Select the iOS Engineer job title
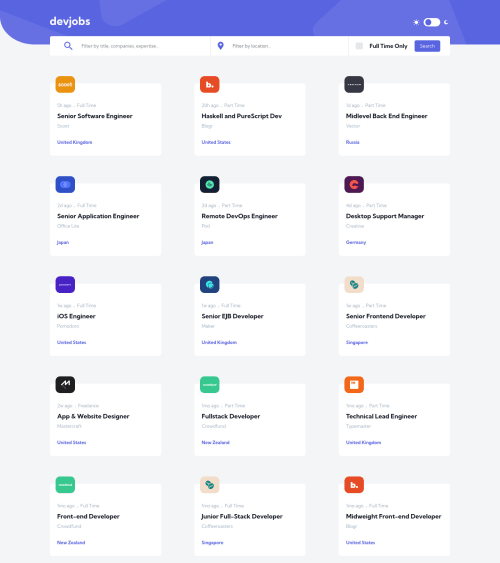500x563 pixels. point(76,316)
